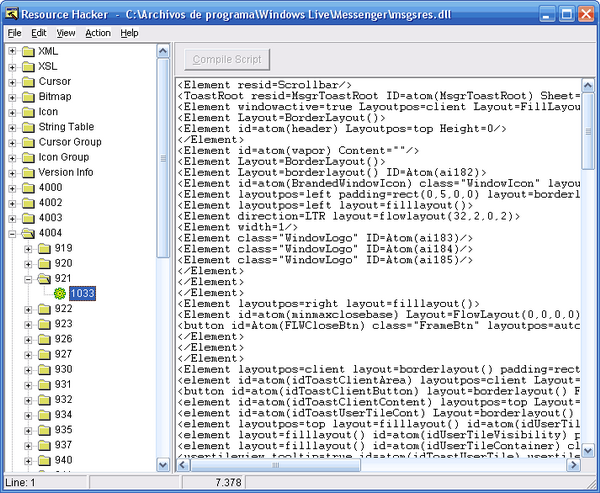Open the Help menu
This screenshot has height=493, width=600.
coord(129,33)
